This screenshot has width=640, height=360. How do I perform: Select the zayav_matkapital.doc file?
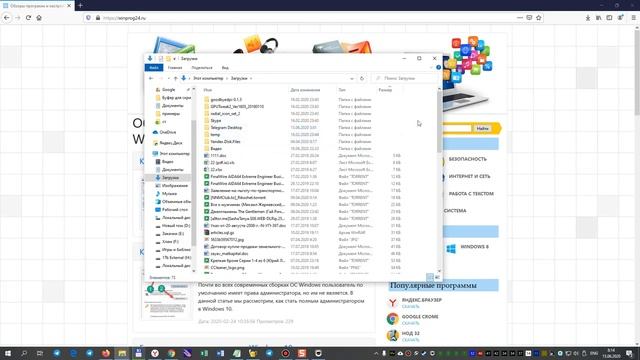click(229, 253)
